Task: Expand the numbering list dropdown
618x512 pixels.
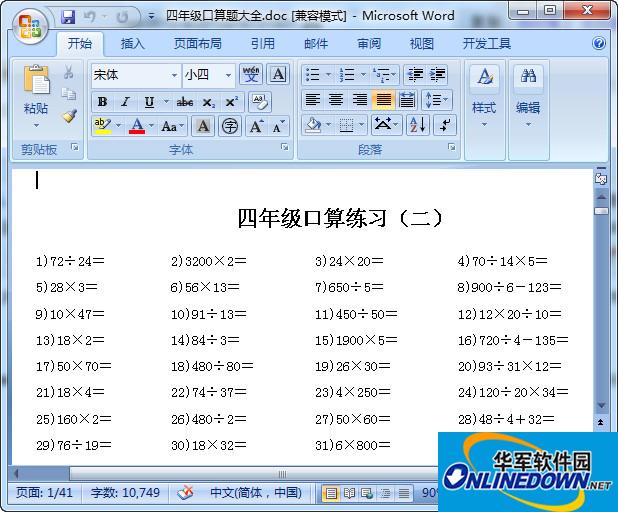Action: pos(363,74)
